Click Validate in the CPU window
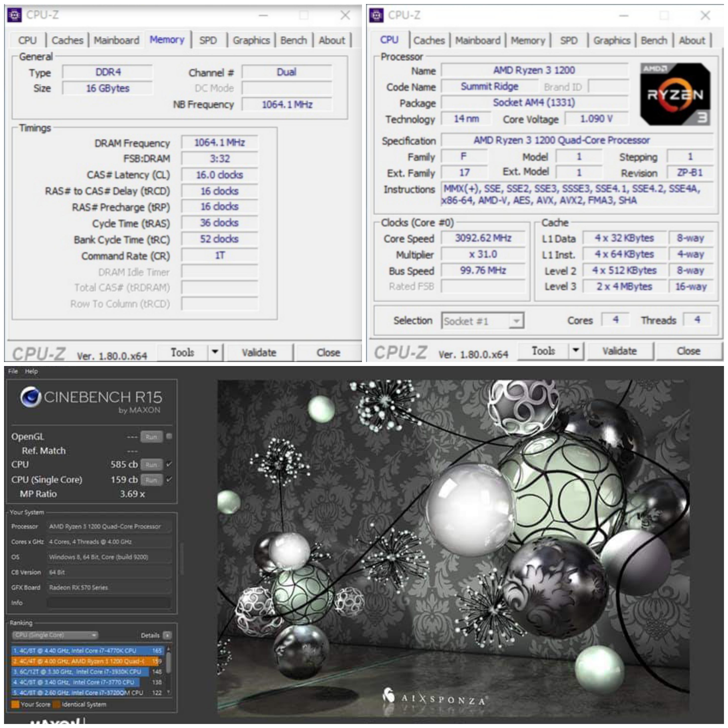Viewport: 728px width, 728px height. (619, 351)
